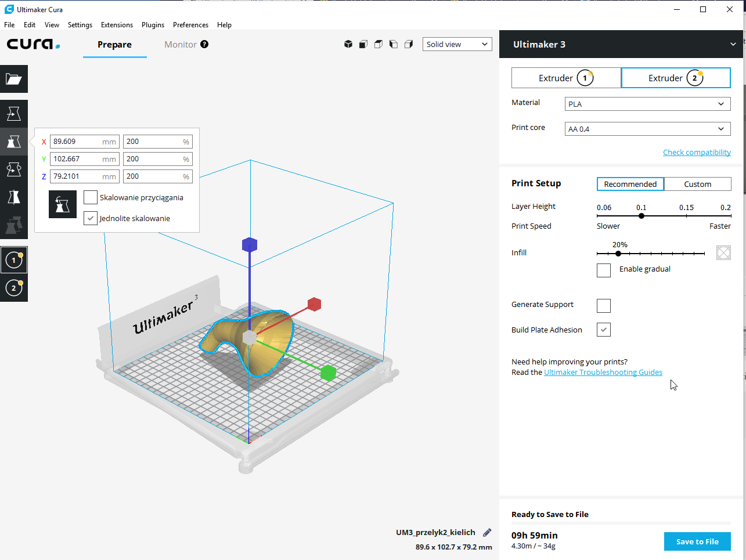Switch to the Prepare tab
This screenshot has width=746, height=560.
(115, 44)
